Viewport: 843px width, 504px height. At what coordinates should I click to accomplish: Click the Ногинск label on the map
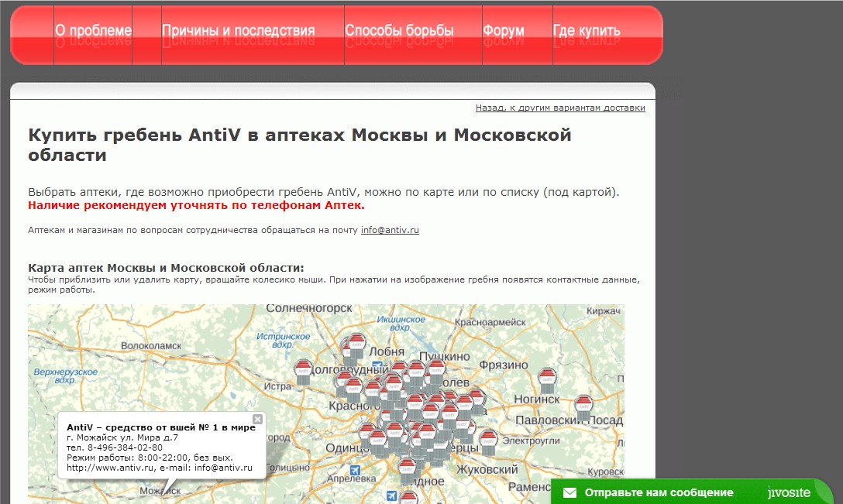coord(536,399)
